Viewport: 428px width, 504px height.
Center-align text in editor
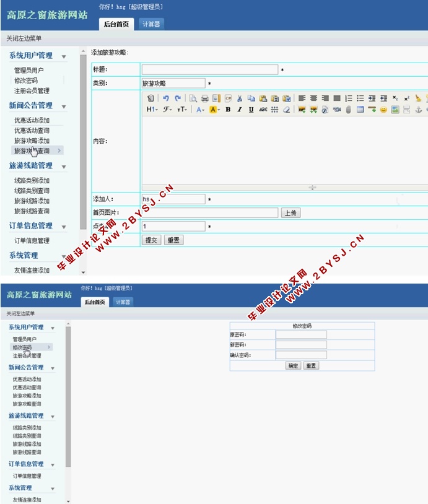313,98
